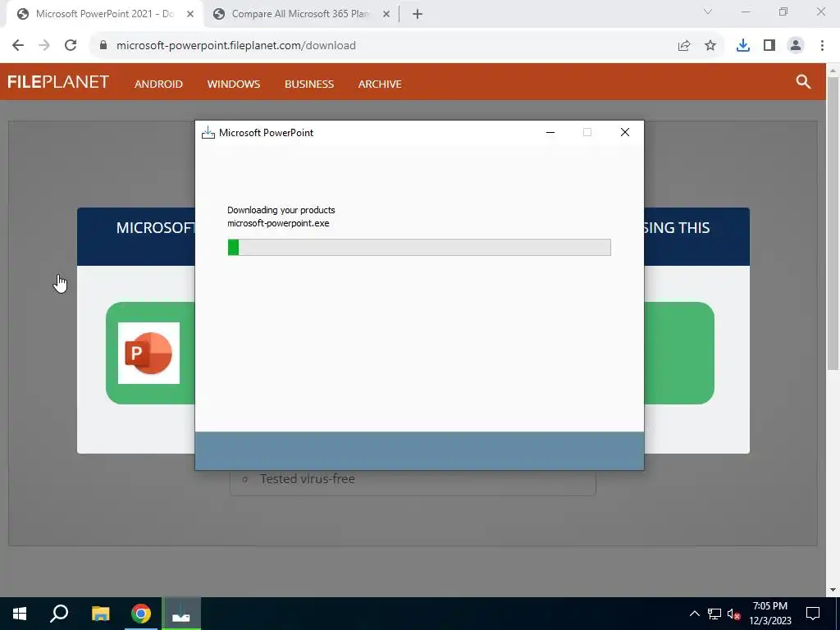Show hidden system tray icons
This screenshot has width=840, height=630.
pyautogui.click(x=694, y=614)
